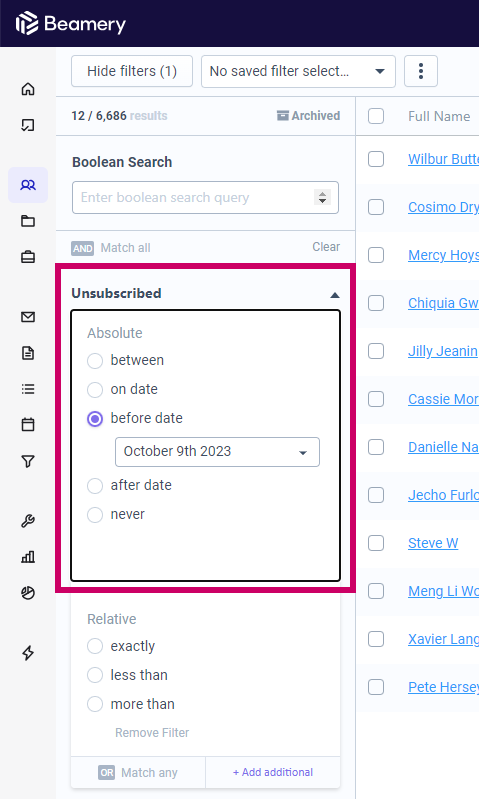479x799 pixels.
Task: Open the October 9th 2023 date dropdown
Action: pos(218,452)
